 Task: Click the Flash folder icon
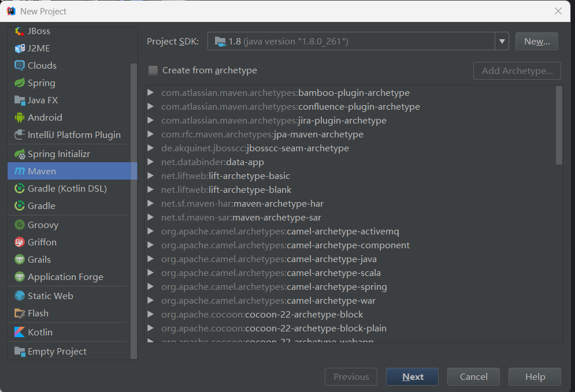coord(20,313)
